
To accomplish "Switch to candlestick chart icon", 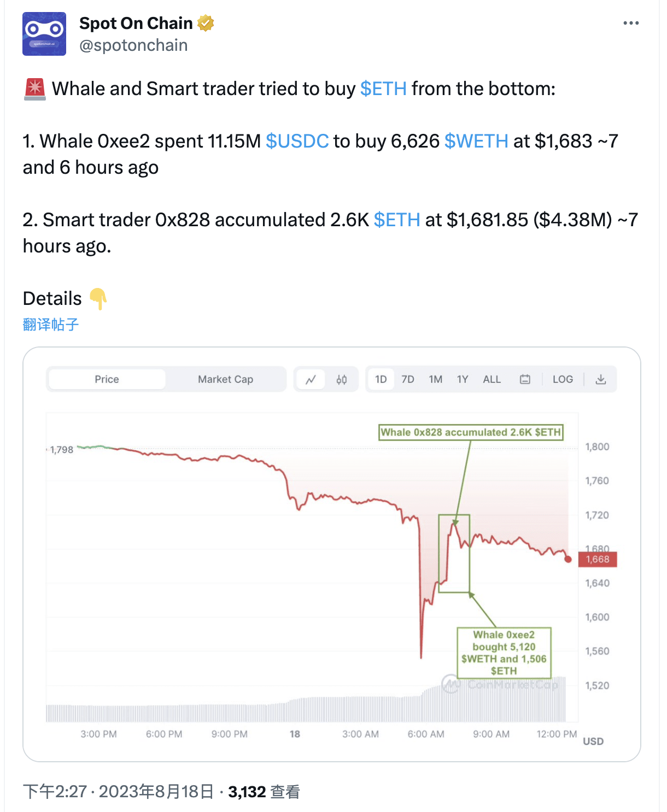I will tap(342, 379).
